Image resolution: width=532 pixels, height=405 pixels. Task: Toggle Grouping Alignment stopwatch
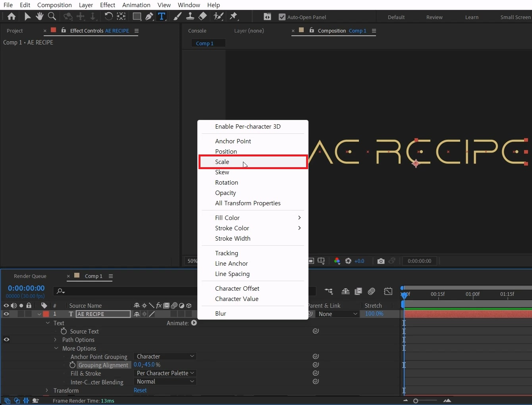(x=72, y=364)
